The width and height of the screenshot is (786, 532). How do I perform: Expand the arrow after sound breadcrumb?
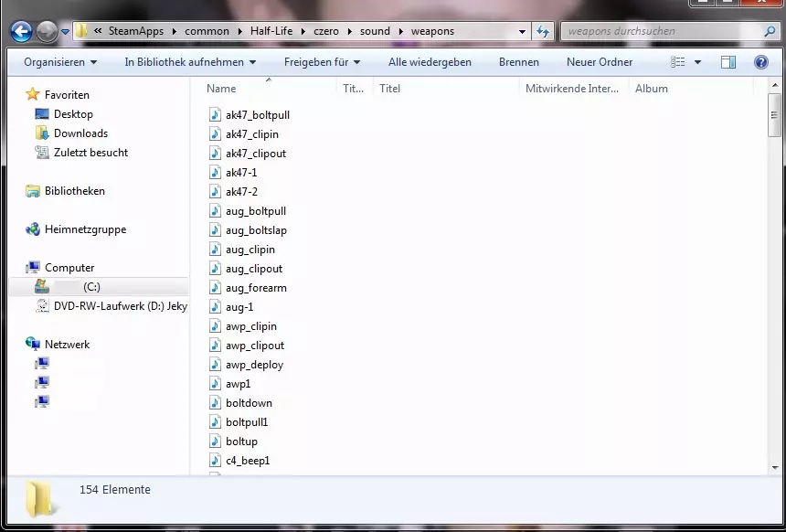tap(400, 31)
